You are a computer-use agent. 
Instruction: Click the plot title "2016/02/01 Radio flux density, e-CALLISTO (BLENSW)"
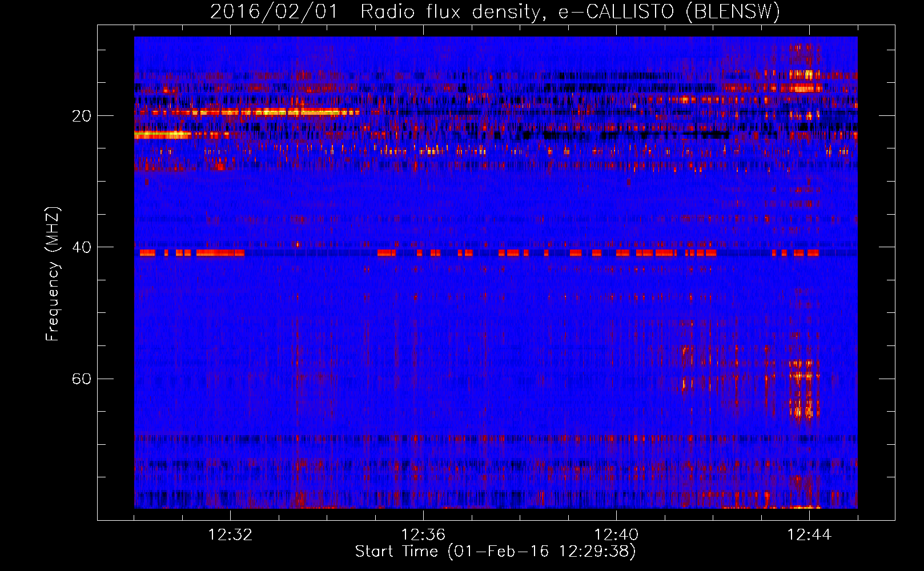(495, 11)
